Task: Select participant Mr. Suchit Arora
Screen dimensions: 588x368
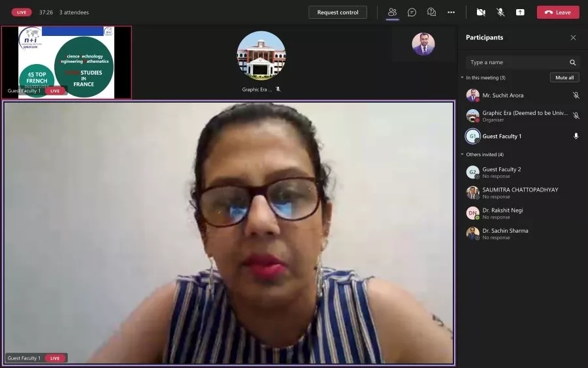Action: [x=523, y=95]
